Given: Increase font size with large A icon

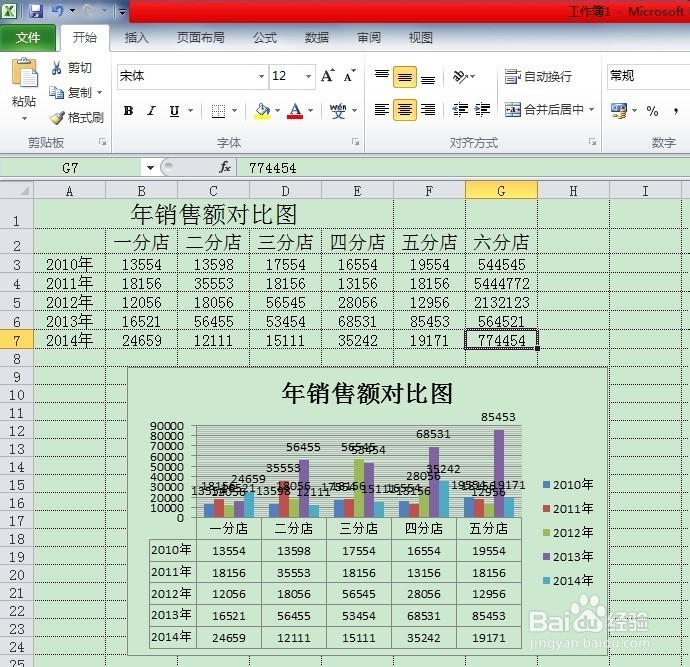Looking at the screenshot, I should tap(327, 76).
